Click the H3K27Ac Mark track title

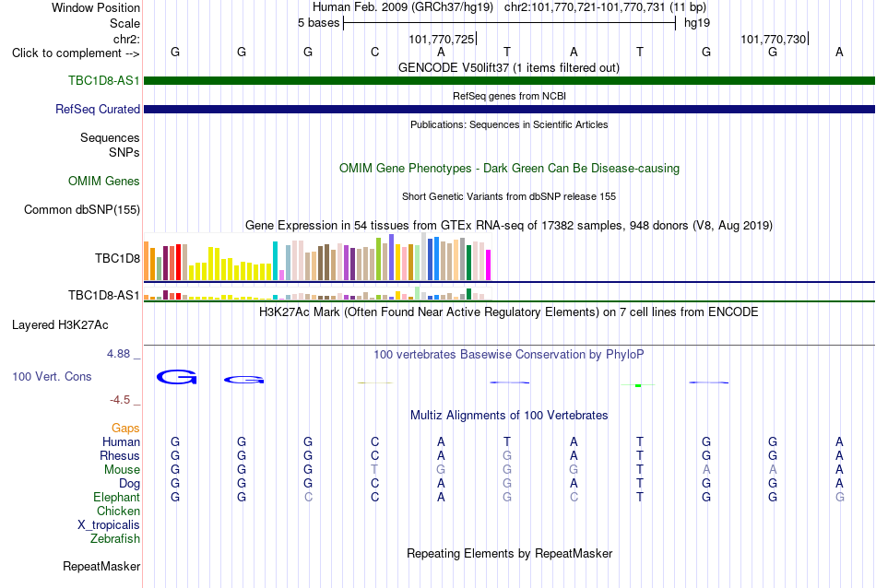pyautogui.click(x=509, y=312)
